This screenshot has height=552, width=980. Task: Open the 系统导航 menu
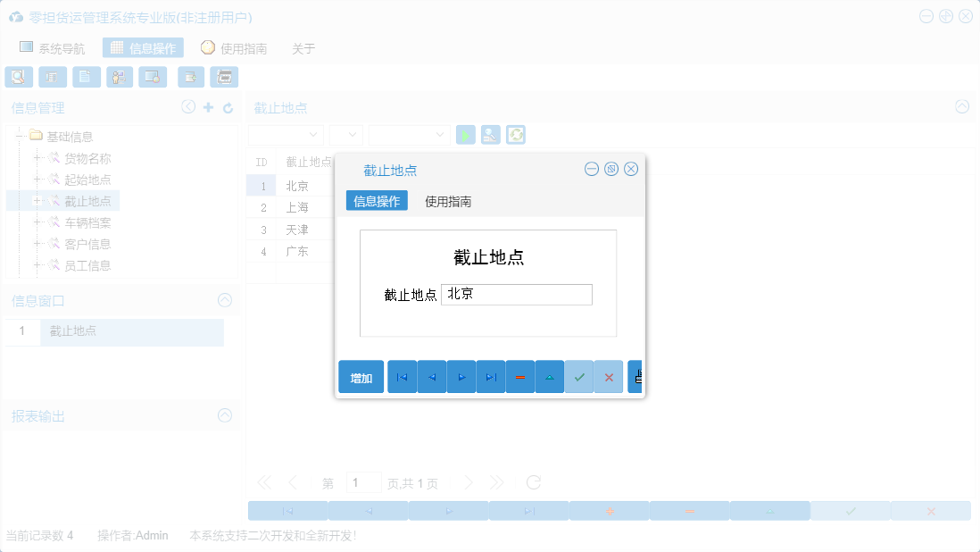51,47
